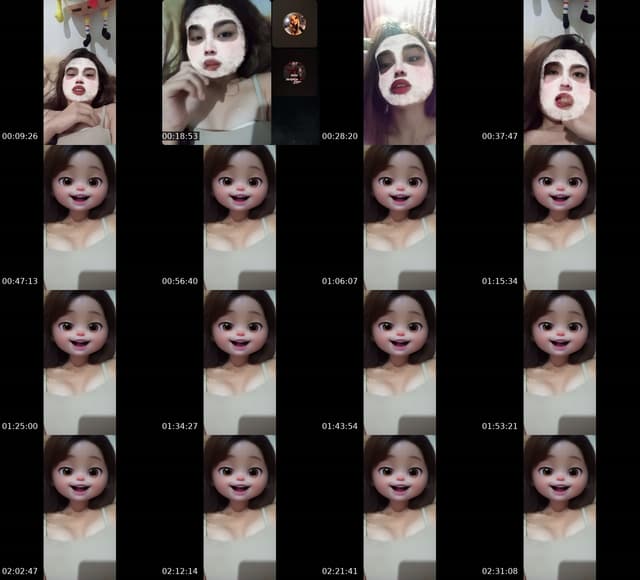The width and height of the screenshot is (640, 580).
Task: Select the video frame at 01:25:00
Action: [x=80, y=362]
